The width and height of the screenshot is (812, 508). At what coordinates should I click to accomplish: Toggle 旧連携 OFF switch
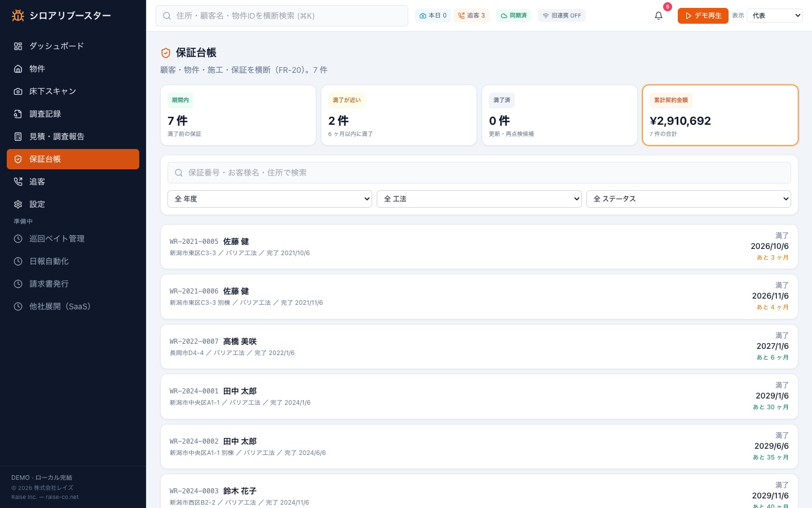[562, 16]
